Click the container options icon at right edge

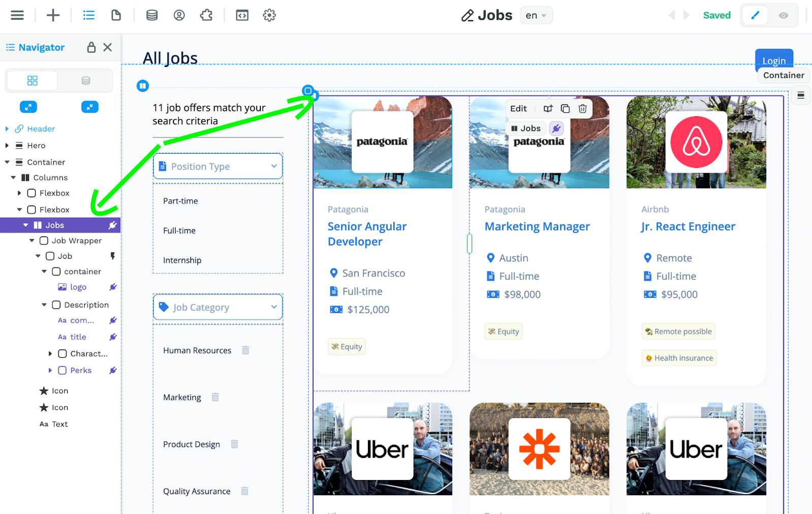point(801,95)
